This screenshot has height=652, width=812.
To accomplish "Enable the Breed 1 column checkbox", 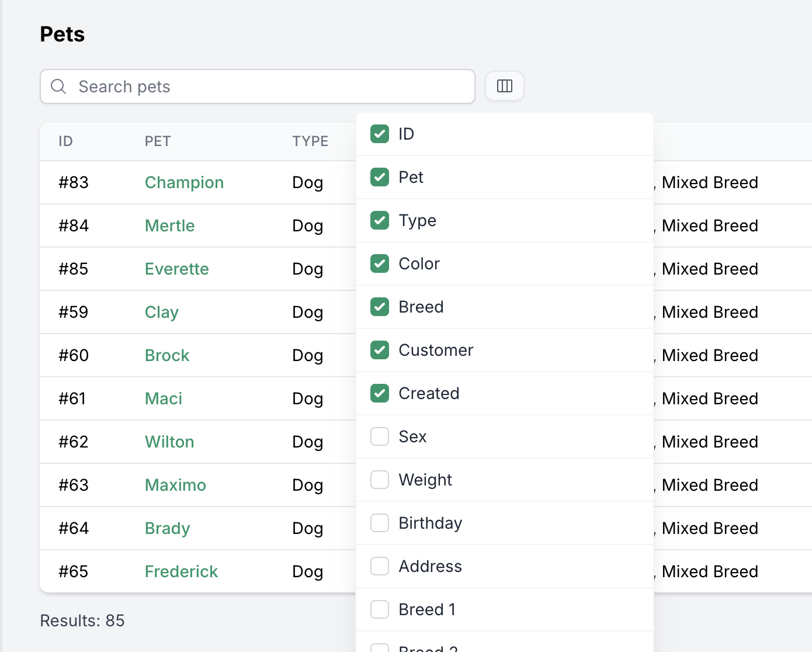I will (380, 609).
